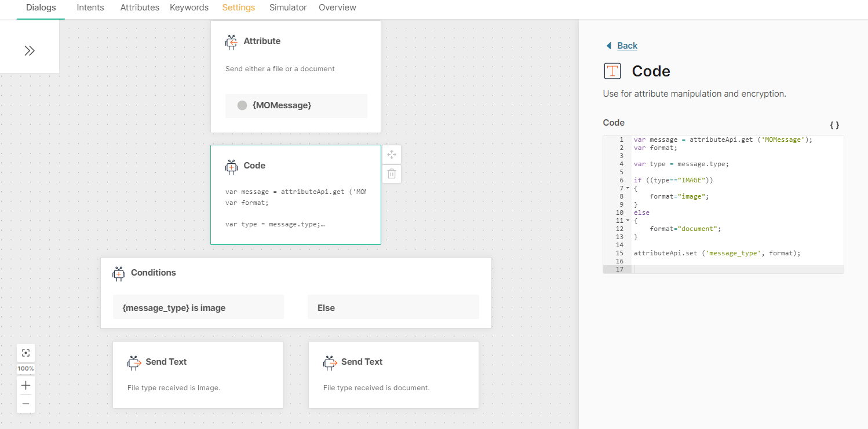Click the Conditions element robot icon
This screenshot has height=429, width=868.
(119, 273)
